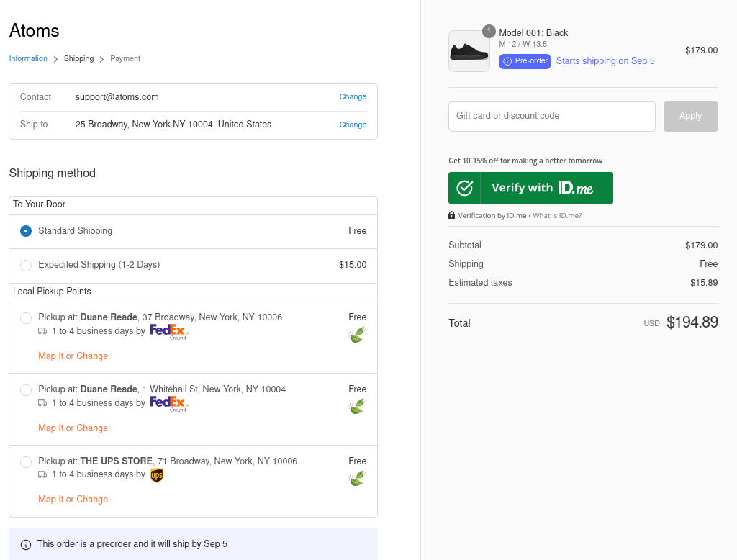Click the info icon in preorder notice
This screenshot has height=560, width=737.
(x=26, y=544)
